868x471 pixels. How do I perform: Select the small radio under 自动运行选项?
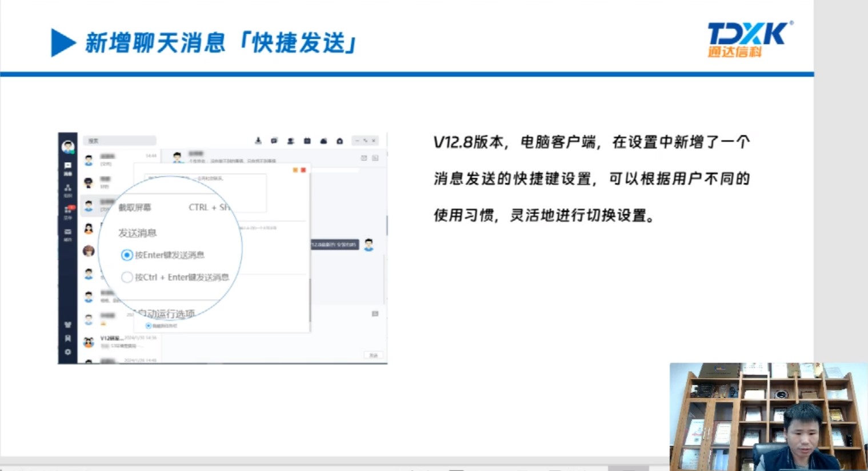(x=149, y=325)
